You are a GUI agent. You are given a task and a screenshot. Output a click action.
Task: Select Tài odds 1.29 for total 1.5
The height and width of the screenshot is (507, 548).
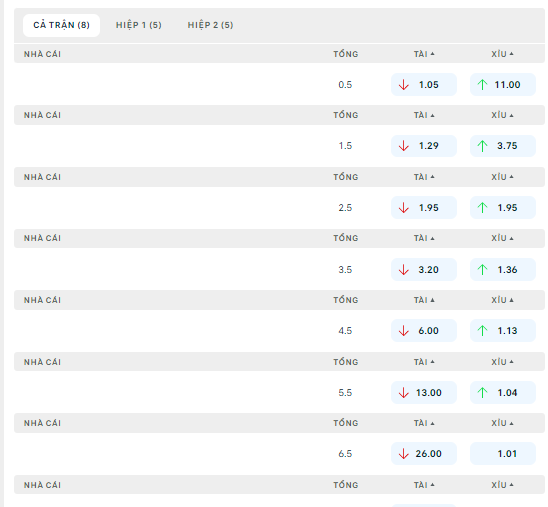(424, 146)
